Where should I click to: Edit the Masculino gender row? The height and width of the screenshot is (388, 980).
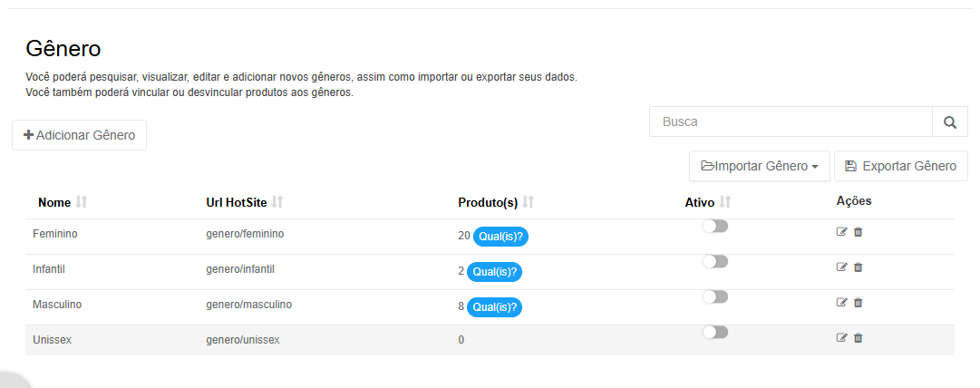[x=842, y=303]
